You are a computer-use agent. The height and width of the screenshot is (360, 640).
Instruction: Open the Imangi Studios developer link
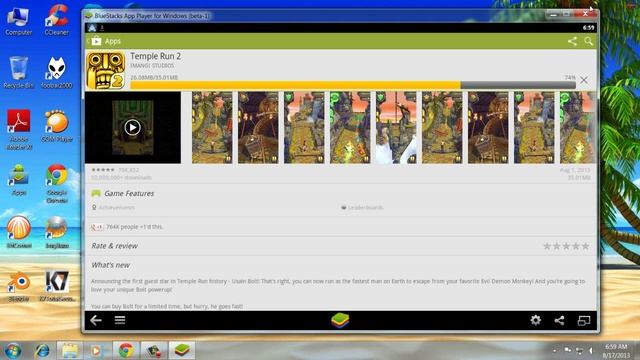pos(152,66)
